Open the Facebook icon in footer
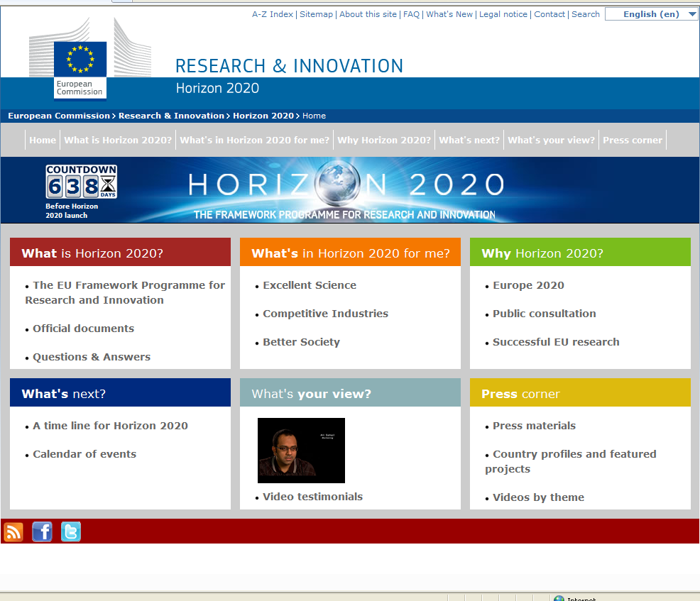This screenshot has height=601, width=700. point(42,532)
